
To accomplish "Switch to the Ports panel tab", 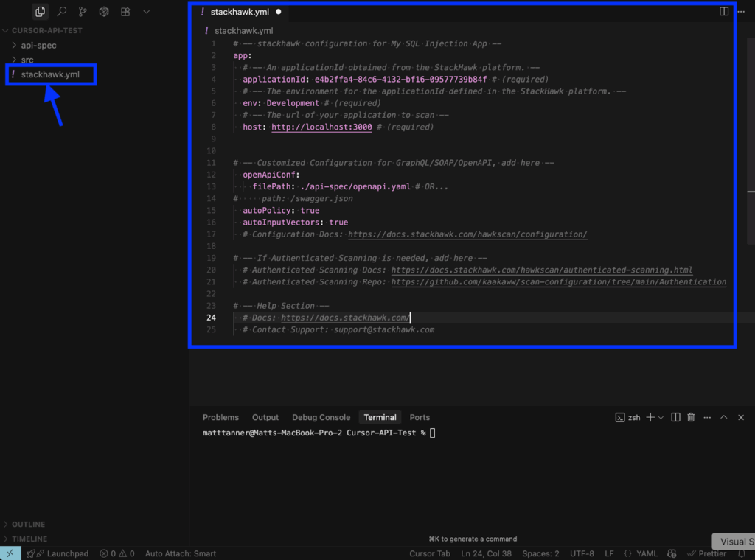I will click(x=420, y=417).
